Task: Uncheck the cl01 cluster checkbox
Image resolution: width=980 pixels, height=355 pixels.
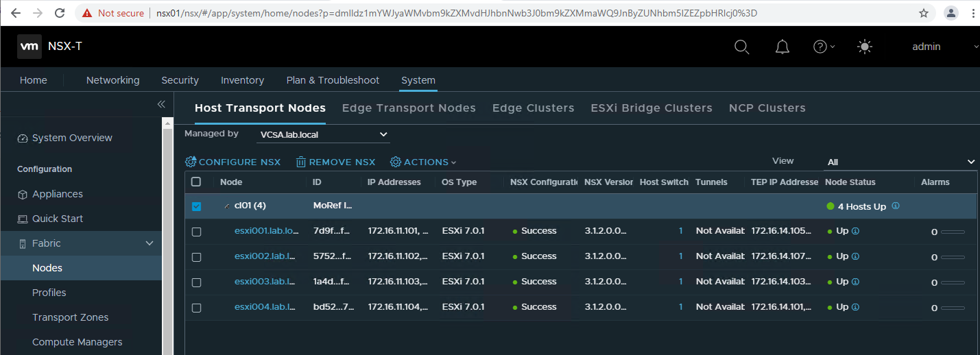Action: pyautogui.click(x=196, y=206)
